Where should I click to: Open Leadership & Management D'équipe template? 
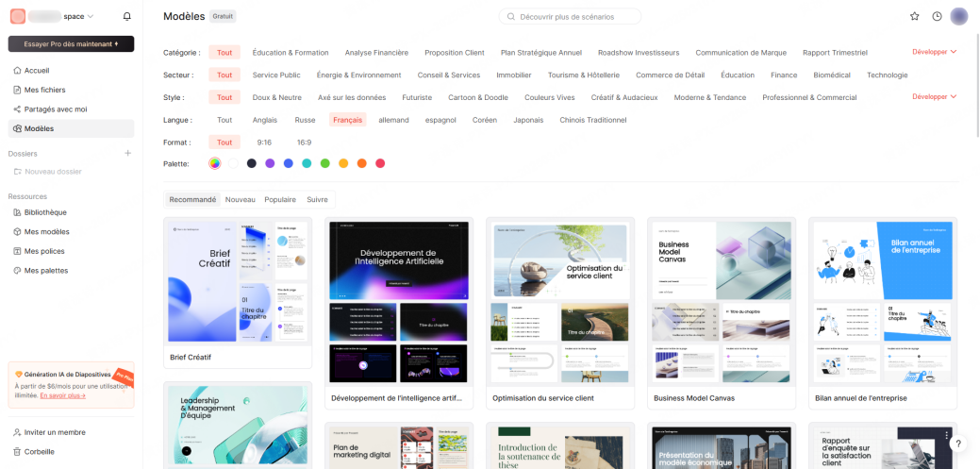[x=238, y=426]
